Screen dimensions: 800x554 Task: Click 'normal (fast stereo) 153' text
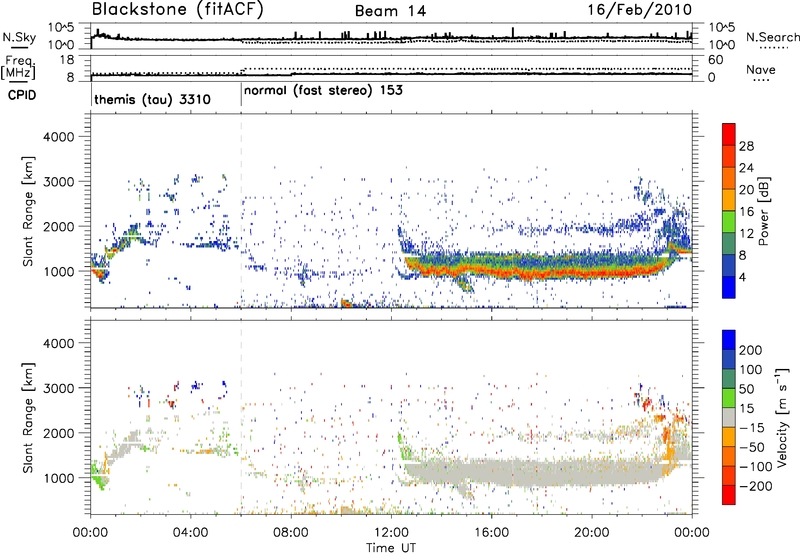[323, 90]
